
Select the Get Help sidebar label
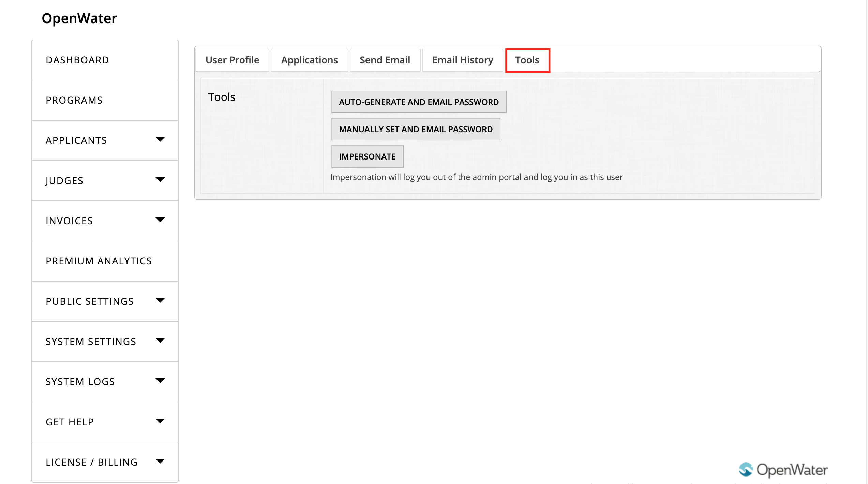70,422
